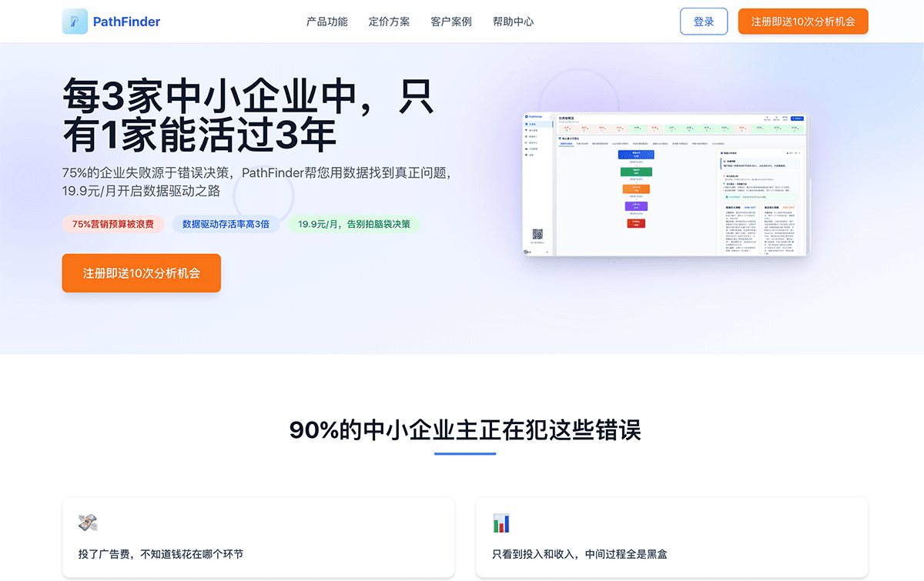Click the 数据驱动存活率高3倍 badge
This screenshot has height=581, width=924.
point(226,224)
